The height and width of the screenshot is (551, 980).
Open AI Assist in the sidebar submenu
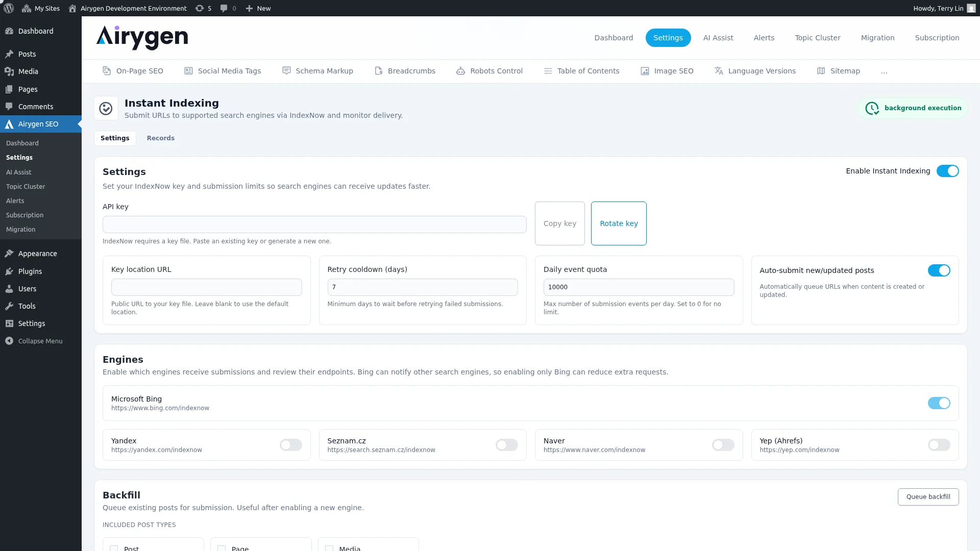(19, 172)
